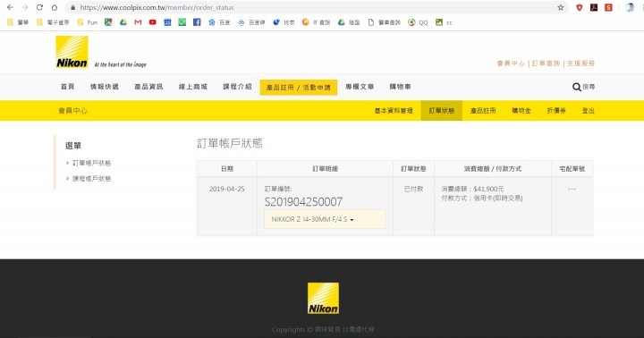Click the 已付款 order status cell
The image size is (644, 338).
(413, 189)
